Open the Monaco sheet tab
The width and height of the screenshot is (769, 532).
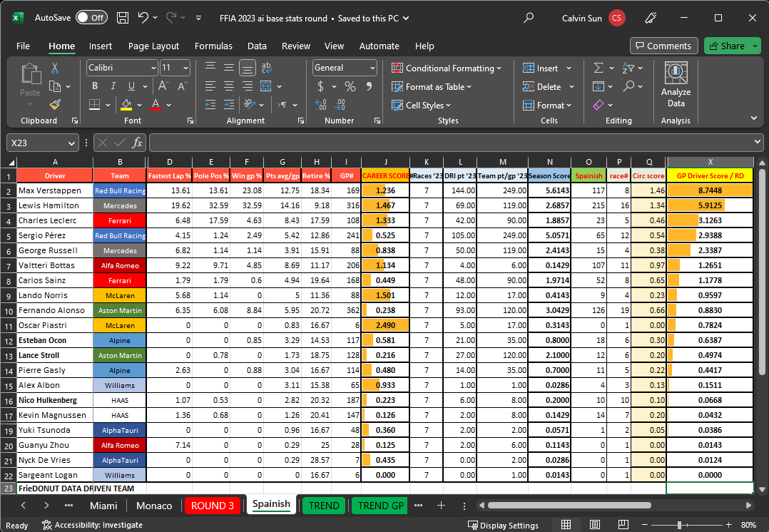154,506
